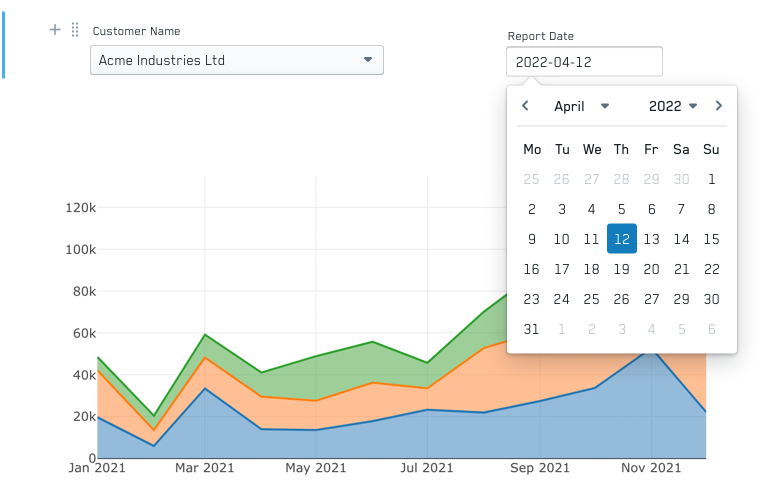Select April 1 in the calendar
Screen dimensions: 768x500
(711, 179)
